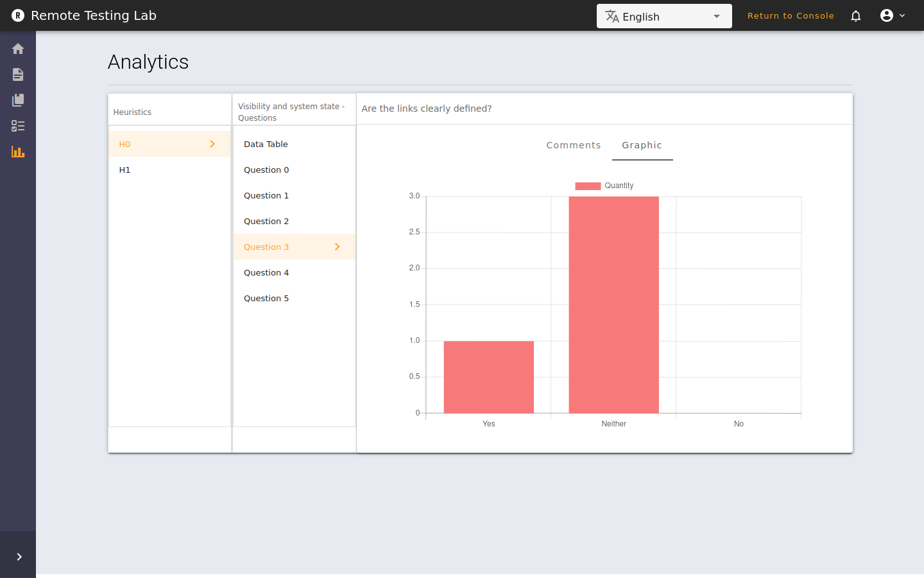The height and width of the screenshot is (578, 924).
Task: Click the Quantity legend label
Action: pyautogui.click(x=619, y=186)
